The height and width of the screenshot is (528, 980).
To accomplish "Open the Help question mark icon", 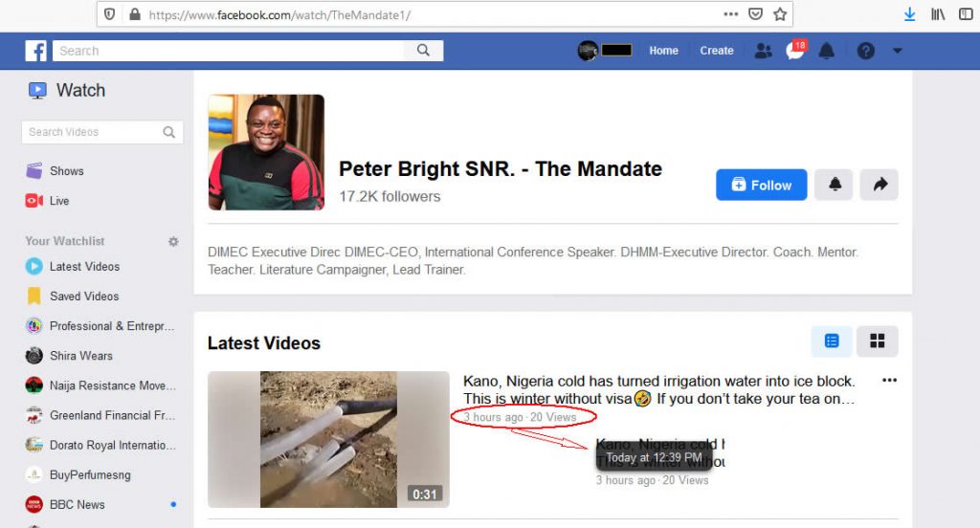I will [865, 51].
